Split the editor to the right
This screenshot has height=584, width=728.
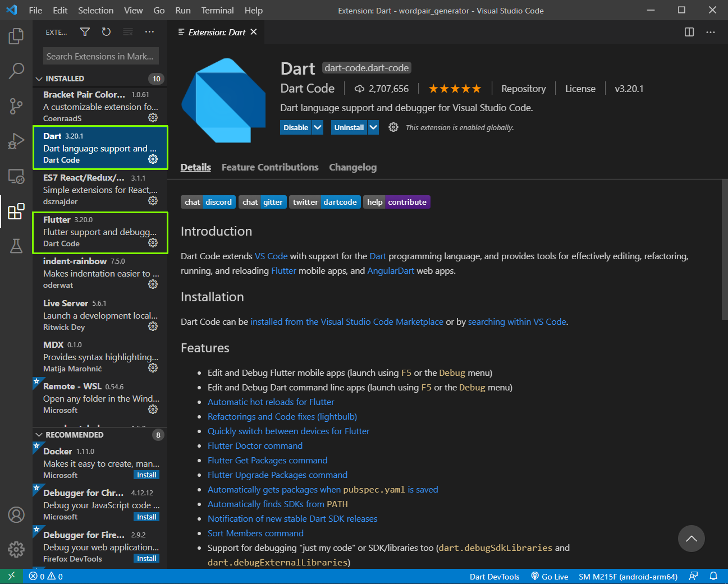[x=689, y=32]
